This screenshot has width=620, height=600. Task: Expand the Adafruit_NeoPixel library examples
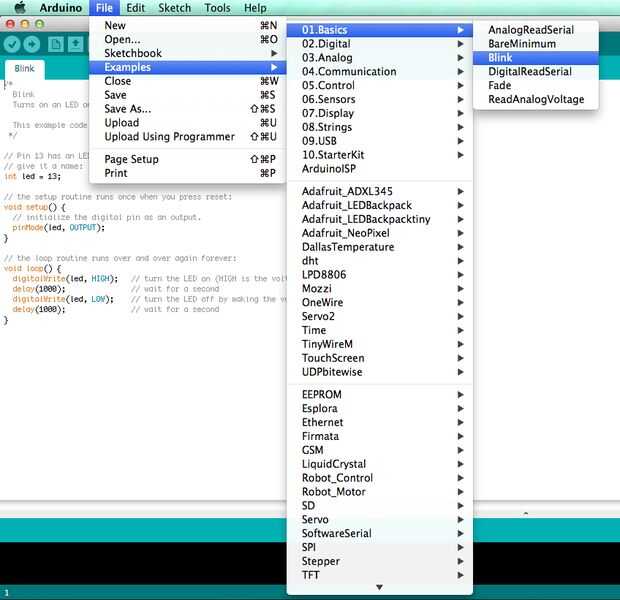click(379, 233)
